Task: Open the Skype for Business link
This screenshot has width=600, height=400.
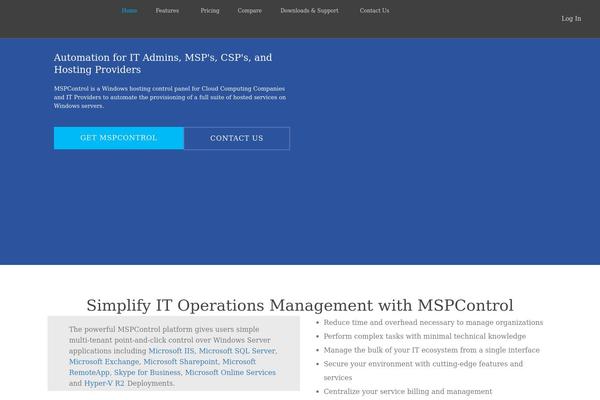Action: click(x=147, y=372)
